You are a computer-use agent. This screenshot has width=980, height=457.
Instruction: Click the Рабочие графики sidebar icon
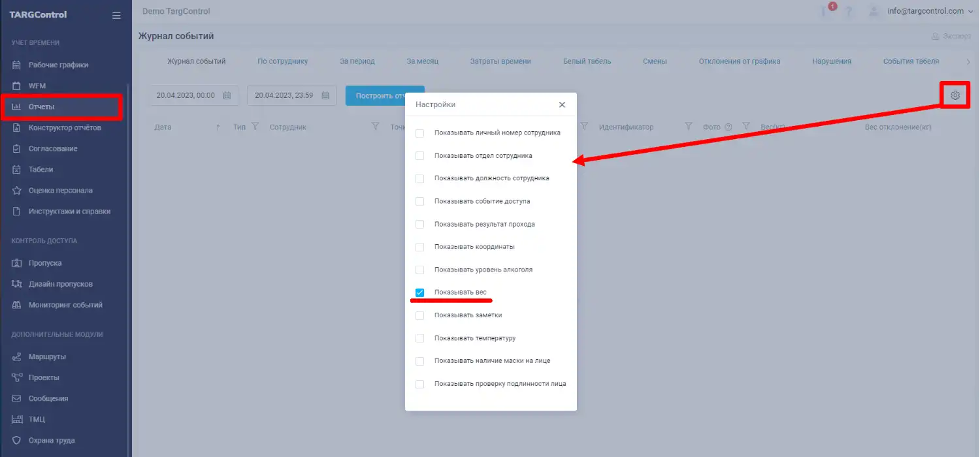pyautogui.click(x=17, y=65)
